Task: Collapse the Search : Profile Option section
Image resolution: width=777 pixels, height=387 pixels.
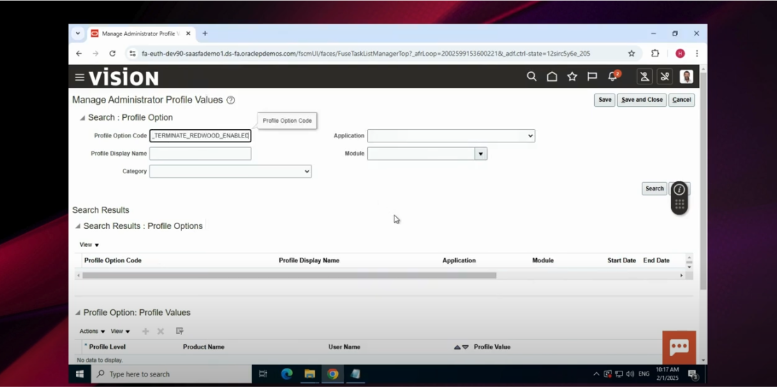Action: (x=82, y=118)
